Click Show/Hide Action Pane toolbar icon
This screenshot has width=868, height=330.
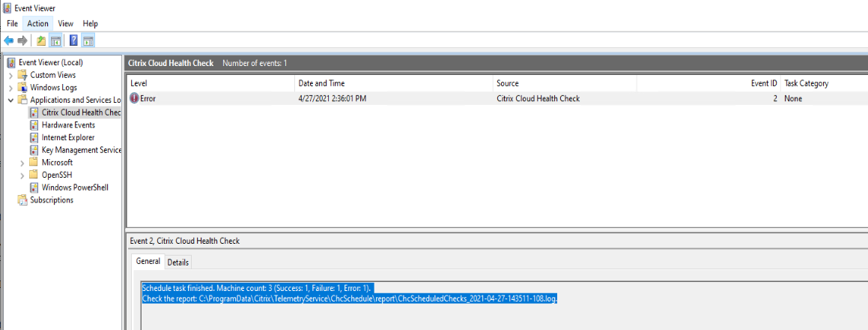(88, 40)
